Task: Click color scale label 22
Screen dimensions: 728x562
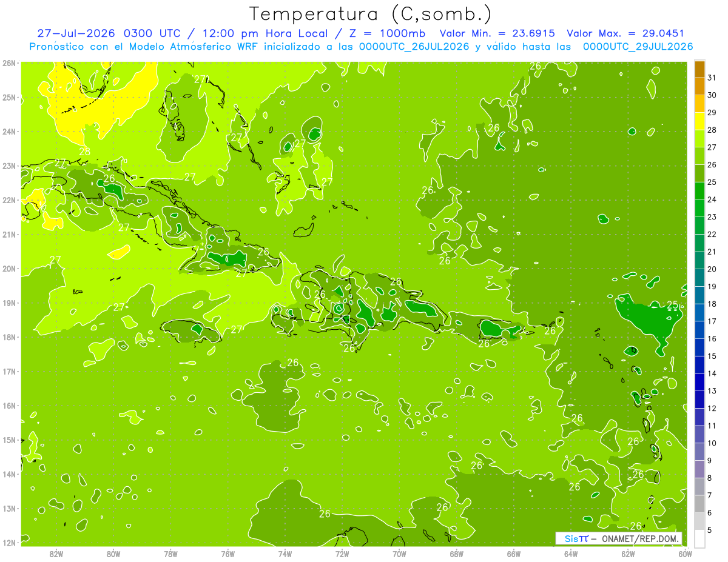Action: pos(712,235)
